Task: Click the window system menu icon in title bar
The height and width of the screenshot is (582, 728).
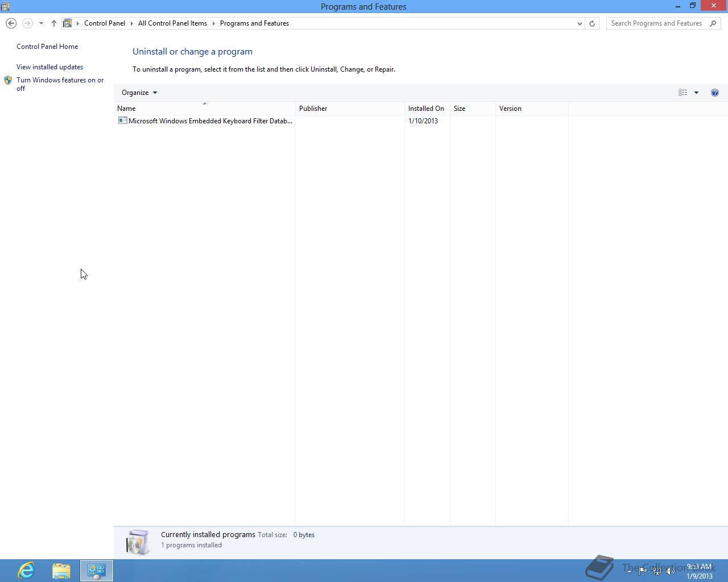Action: click(x=5, y=7)
